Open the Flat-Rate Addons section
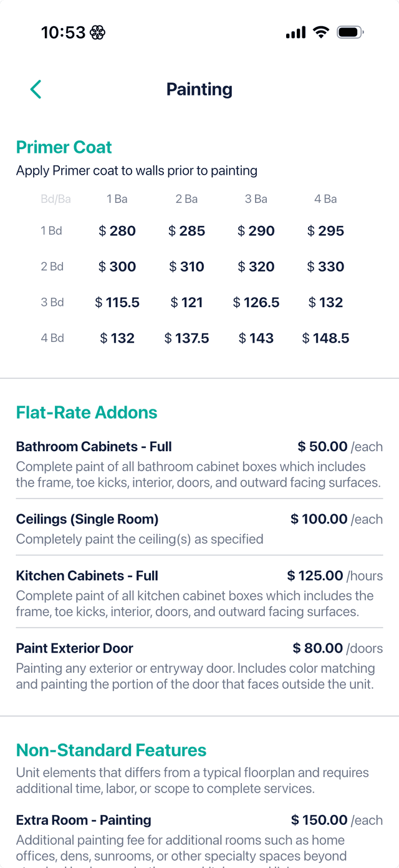 point(87,412)
